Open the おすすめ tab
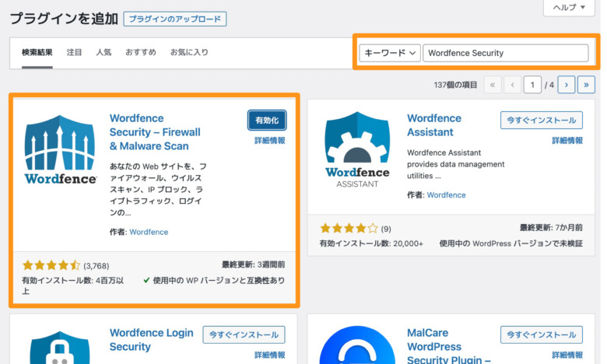Viewport: 607px width, 364px height. [x=141, y=52]
